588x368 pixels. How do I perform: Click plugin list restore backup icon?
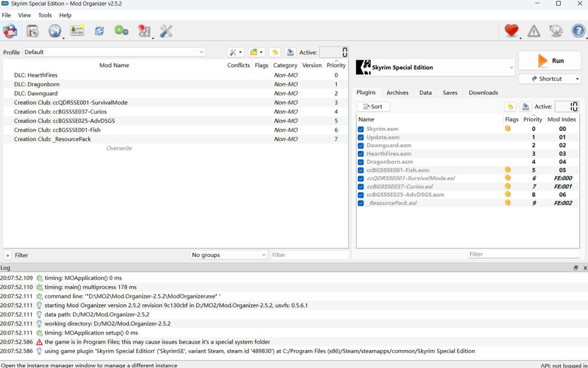(510, 107)
